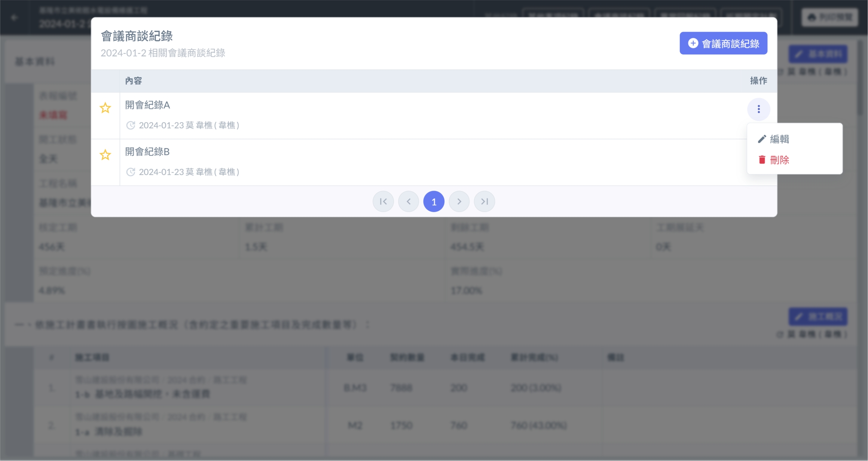The width and height of the screenshot is (868, 461).
Task: Toggle star for 開會紀錄B
Action: coord(105,155)
